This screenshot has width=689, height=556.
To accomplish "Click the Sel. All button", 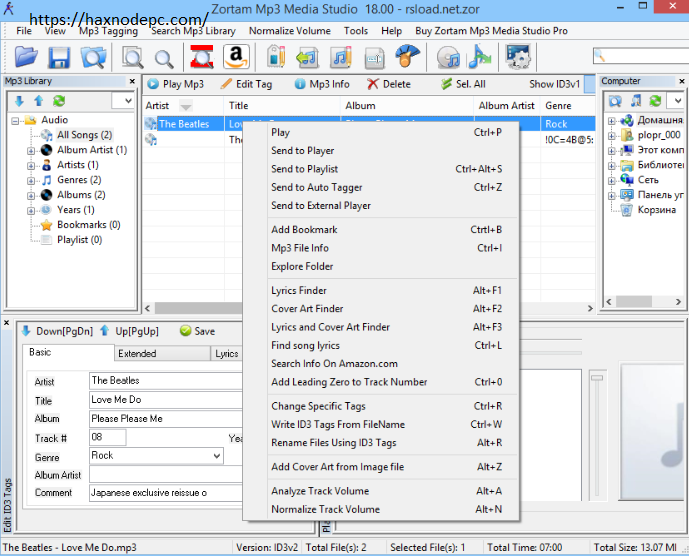I will click(463, 84).
